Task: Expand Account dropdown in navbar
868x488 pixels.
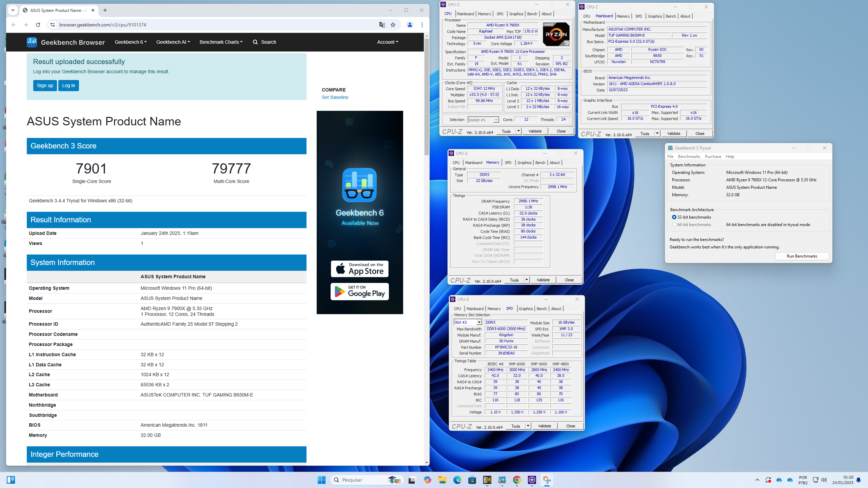Action: (388, 42)
